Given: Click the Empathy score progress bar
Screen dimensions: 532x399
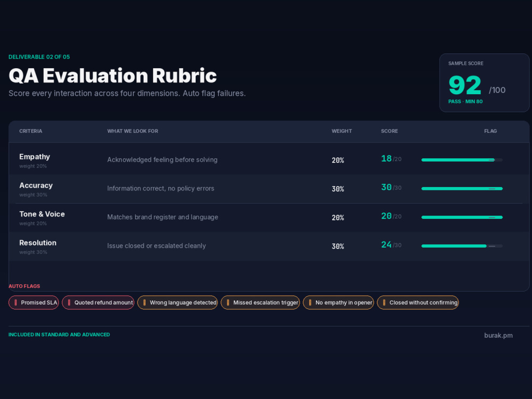Looking at the screenshot, I should coord(462,160).
